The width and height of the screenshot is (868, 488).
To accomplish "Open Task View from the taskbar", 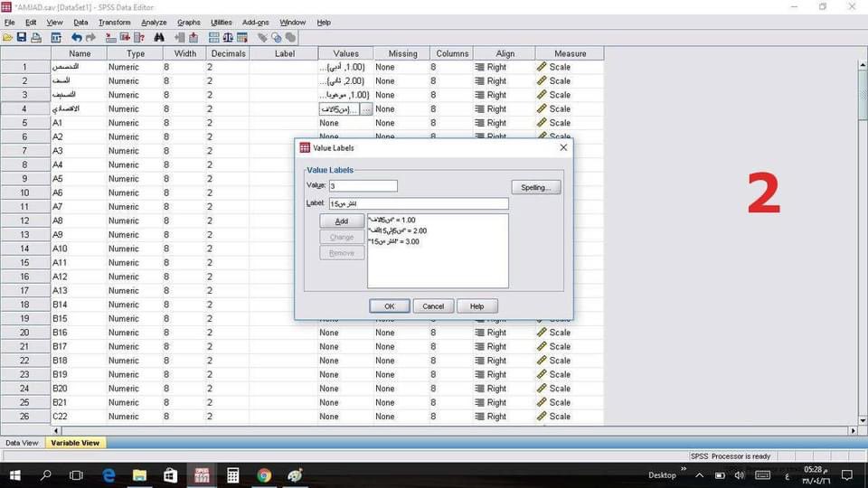I will coord(76,475).
